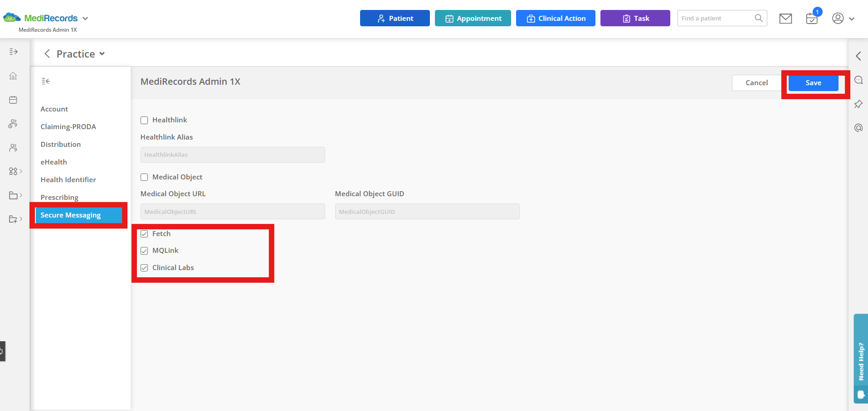Open the Need Help? side tab
The image size is (868, 411).
pos(861,358)
